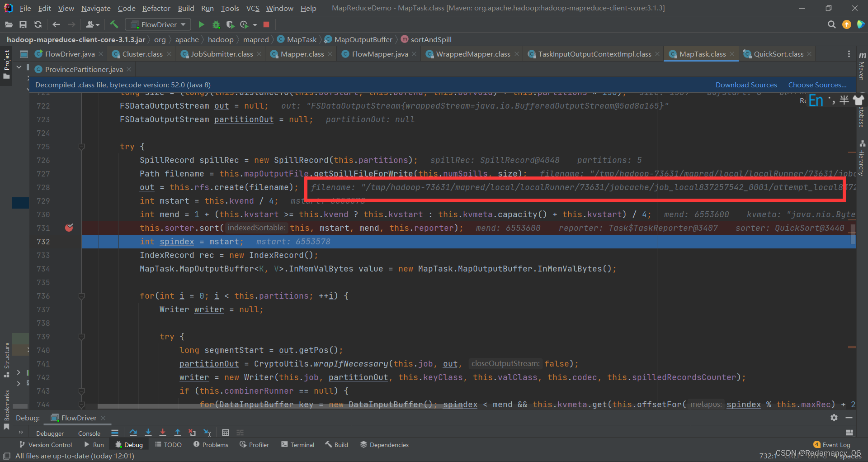The image size is (868, 462).
Task: Run FlowDriver with the green play icon
Action: click(202, 24)
